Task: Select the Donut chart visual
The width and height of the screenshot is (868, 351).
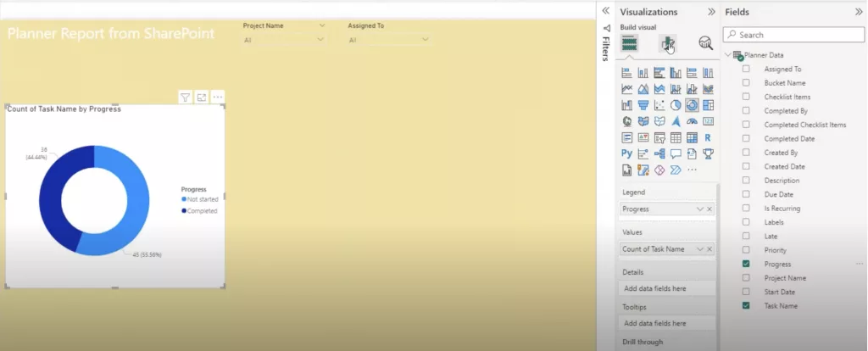Action: pos(692,105)
